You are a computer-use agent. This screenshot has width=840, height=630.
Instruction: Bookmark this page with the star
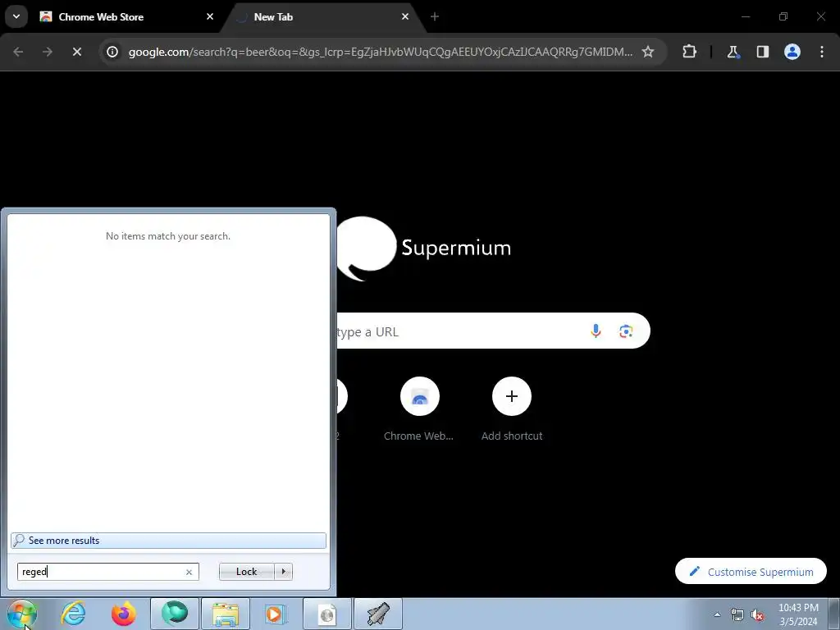648,52
